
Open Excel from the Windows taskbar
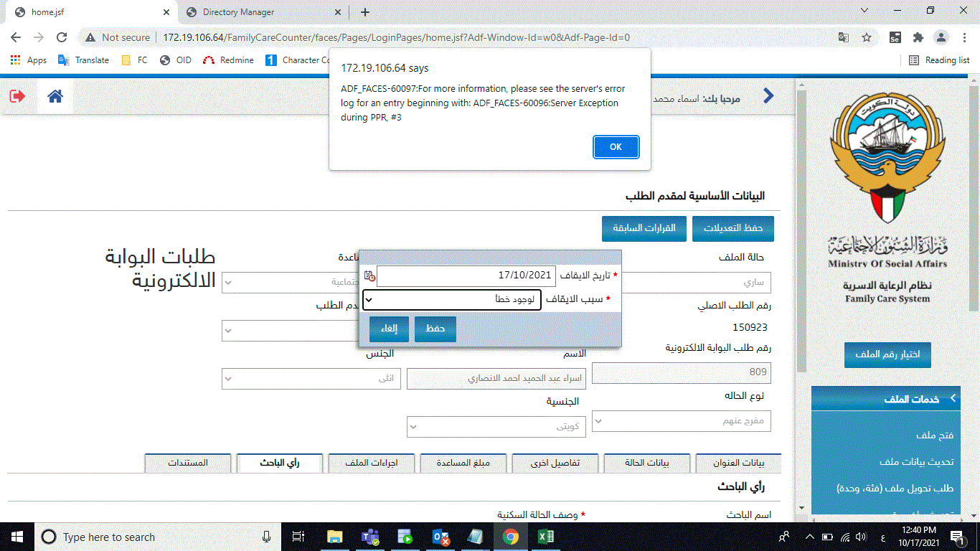point(546,537)
